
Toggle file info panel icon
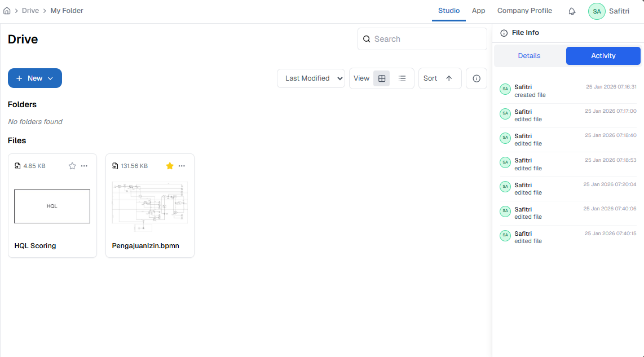[x=477, y=78]
